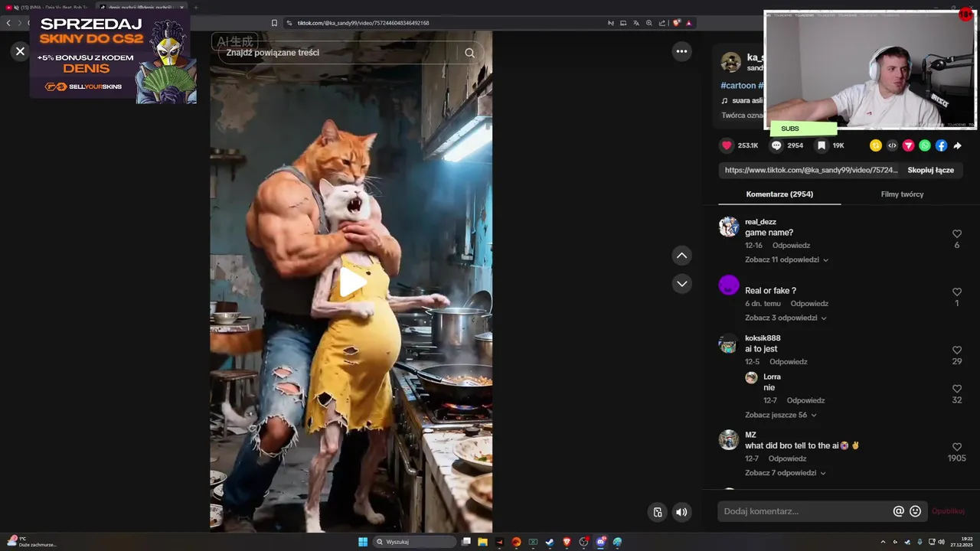
Task: Click the zoom magnifier in address bar
Action: click(x=648, y=23)
